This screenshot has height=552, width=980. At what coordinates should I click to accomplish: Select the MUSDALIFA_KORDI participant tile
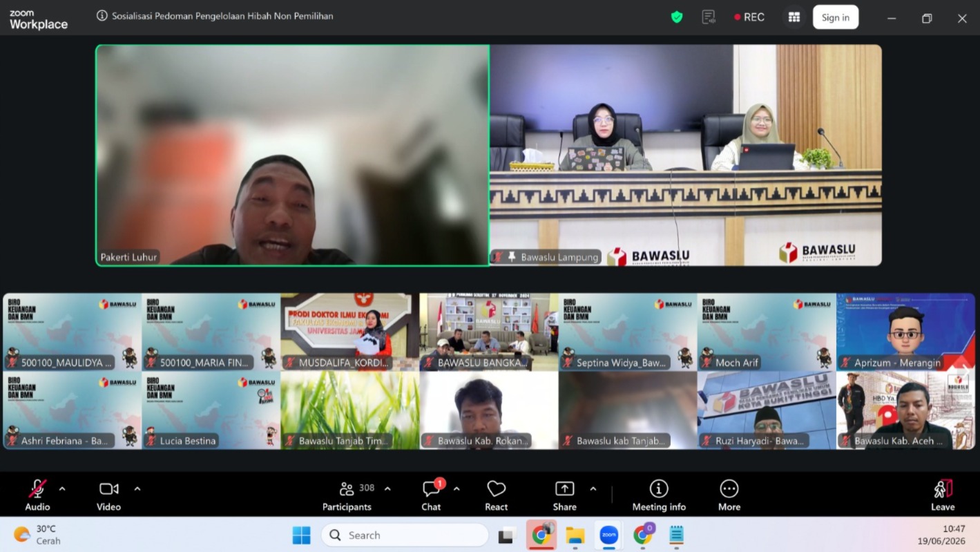tap(350, 332)
